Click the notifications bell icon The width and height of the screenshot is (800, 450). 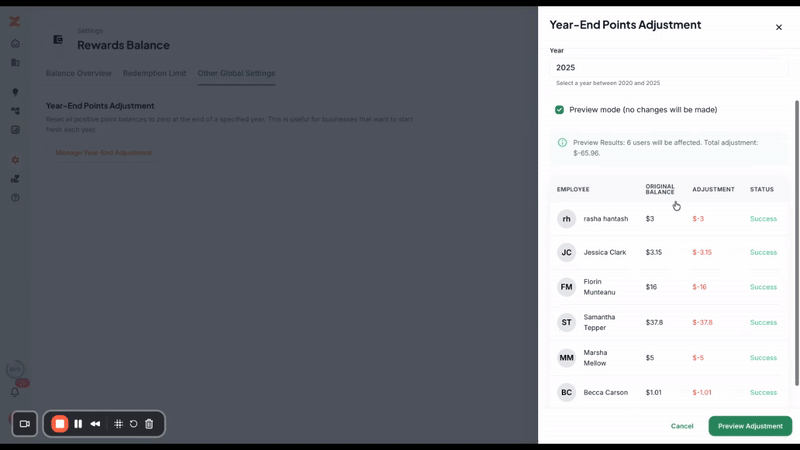[15, 392]
